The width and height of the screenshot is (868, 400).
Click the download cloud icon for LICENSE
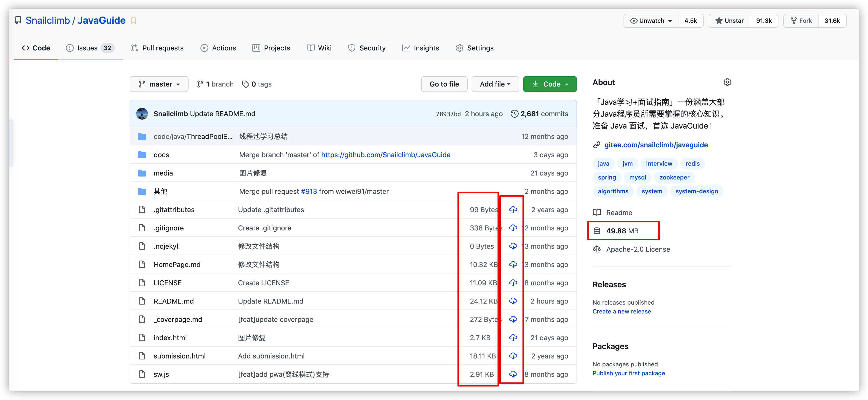[513, 283]
